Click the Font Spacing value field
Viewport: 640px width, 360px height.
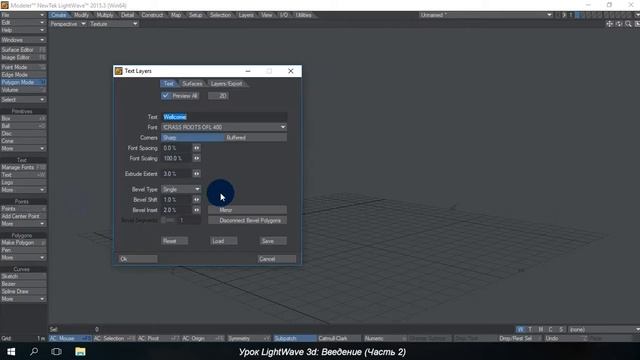tap(176, 148)
